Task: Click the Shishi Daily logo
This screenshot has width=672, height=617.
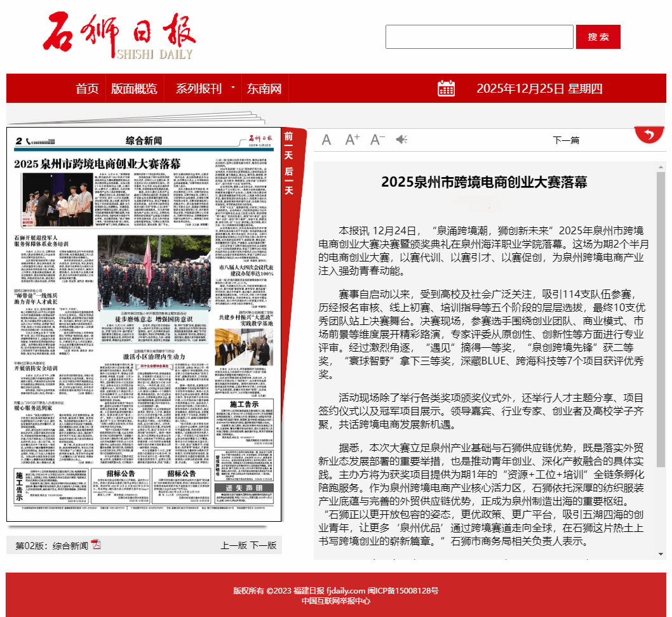Action: (x=120, y=36)
